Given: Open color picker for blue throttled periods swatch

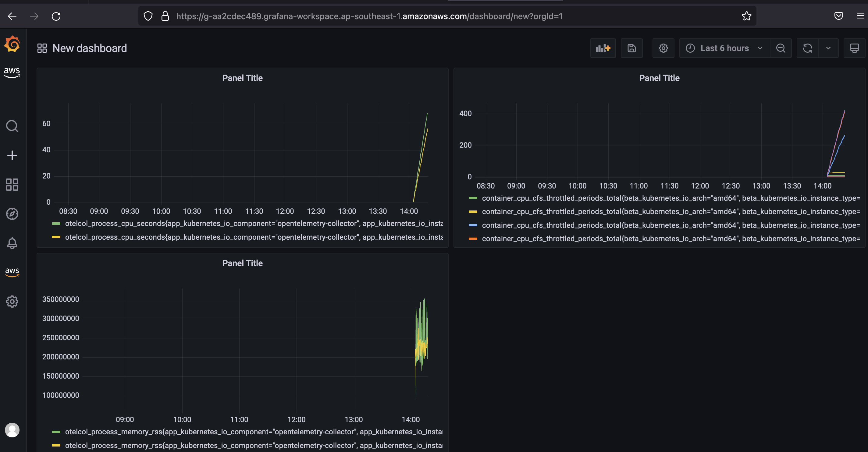Looking at the screenshot, I should click(x=473, y=225).
